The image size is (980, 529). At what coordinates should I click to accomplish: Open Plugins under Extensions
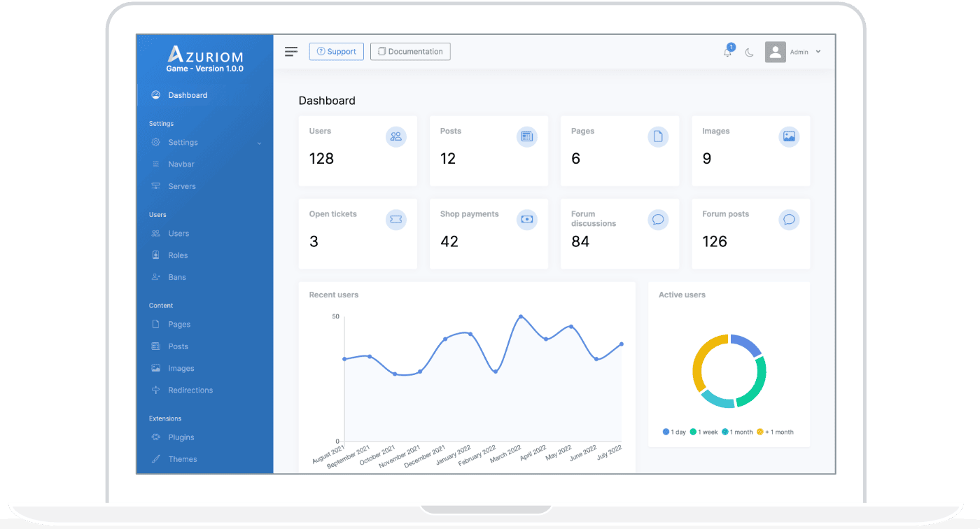point(181,437)
